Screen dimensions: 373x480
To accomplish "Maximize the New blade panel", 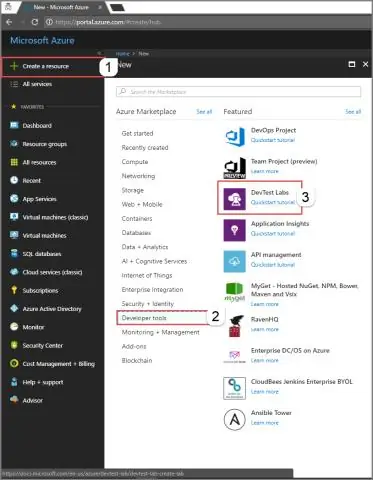I will point(352,64).
